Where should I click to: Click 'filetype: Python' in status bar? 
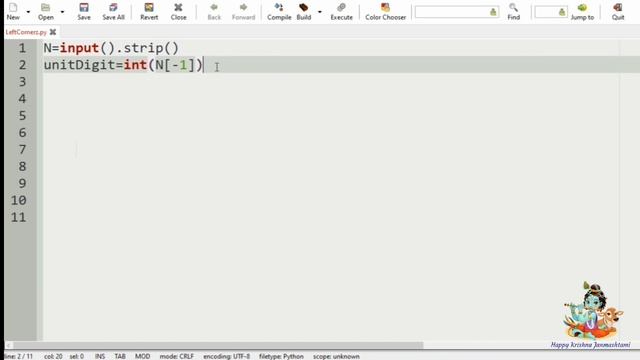pyautogui.click(x=281, y=356)
